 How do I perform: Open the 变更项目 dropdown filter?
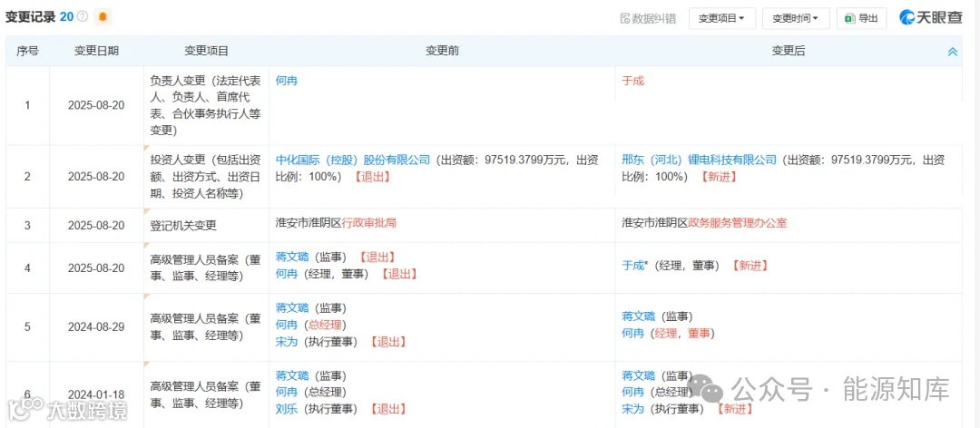click(722, 19)
